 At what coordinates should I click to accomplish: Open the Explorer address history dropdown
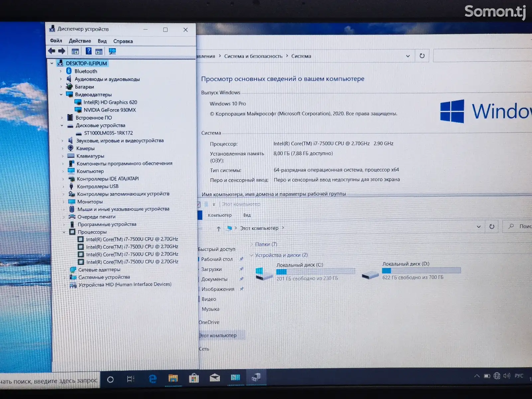(478, 227)
